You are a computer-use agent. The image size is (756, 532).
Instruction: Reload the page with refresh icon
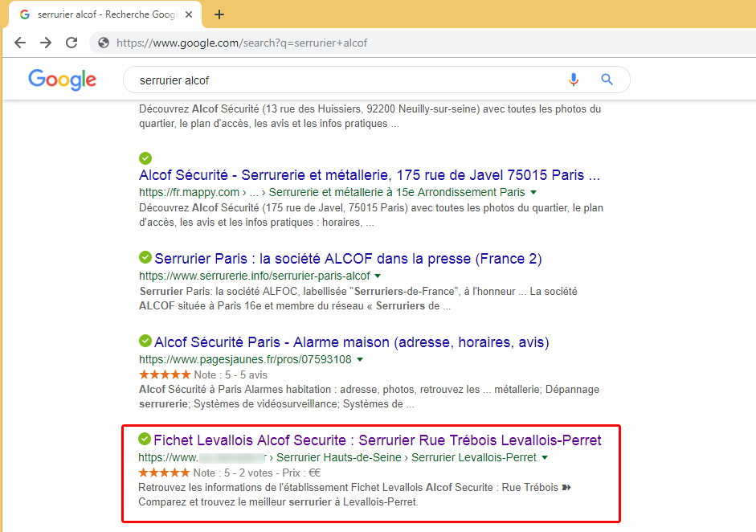pos(72,43)
